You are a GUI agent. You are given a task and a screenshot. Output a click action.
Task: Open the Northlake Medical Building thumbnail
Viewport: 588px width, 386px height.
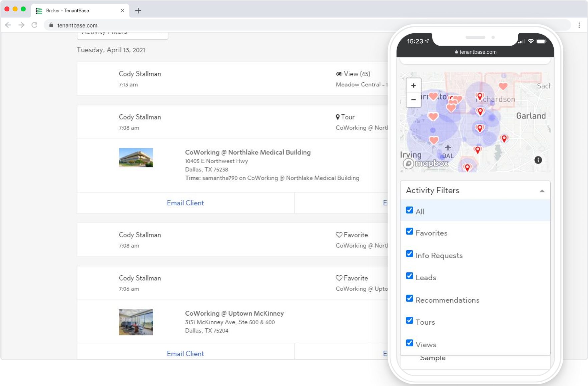pyautogui.click(x=136, y=157)
